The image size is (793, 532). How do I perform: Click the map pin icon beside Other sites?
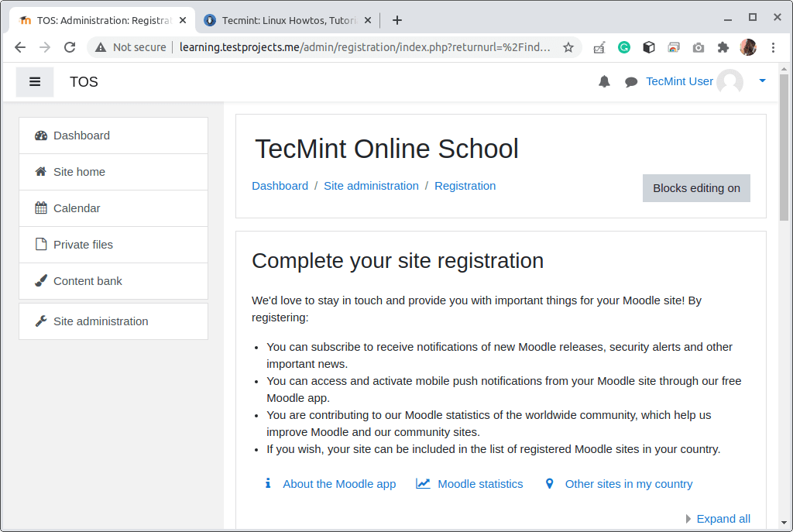pyautogui.click(x=549, y=483)
